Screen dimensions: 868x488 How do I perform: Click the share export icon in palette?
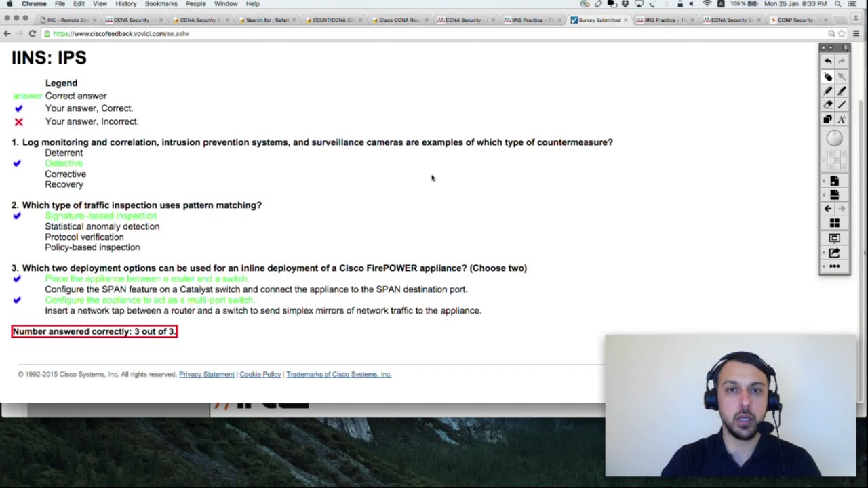click(x=834, y=253)
